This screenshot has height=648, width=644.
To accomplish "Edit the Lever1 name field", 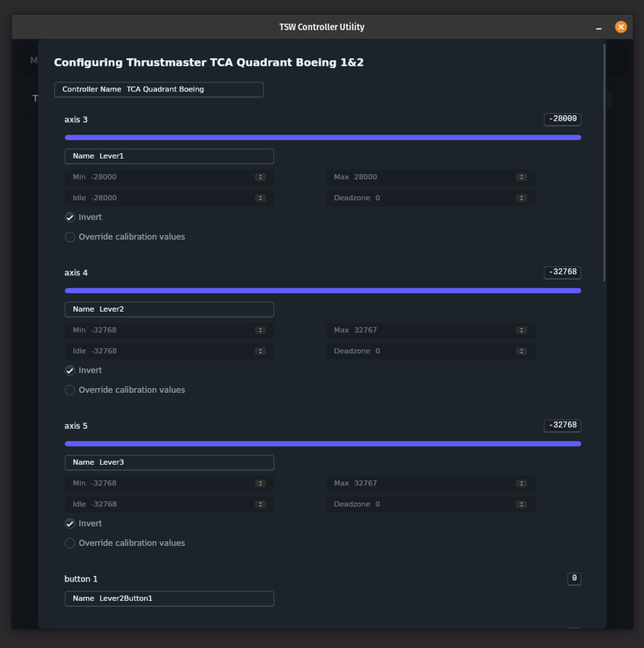I will point(169,156).
